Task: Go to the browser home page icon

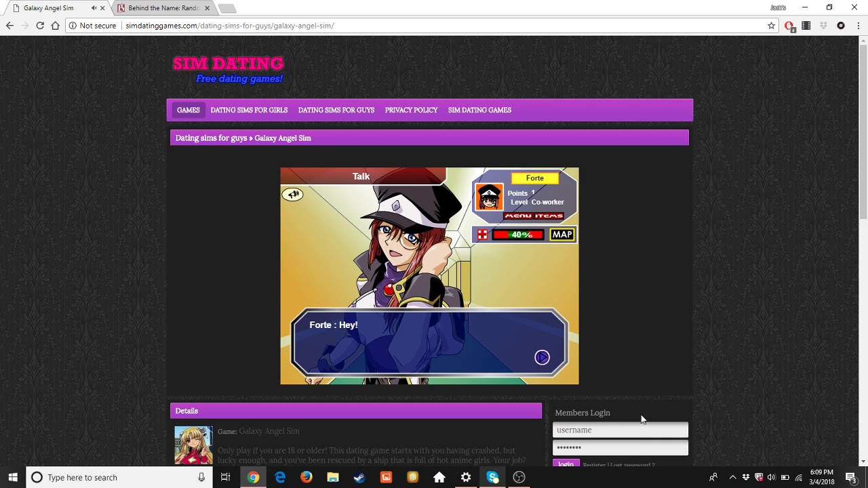Action: pos(56,26)
